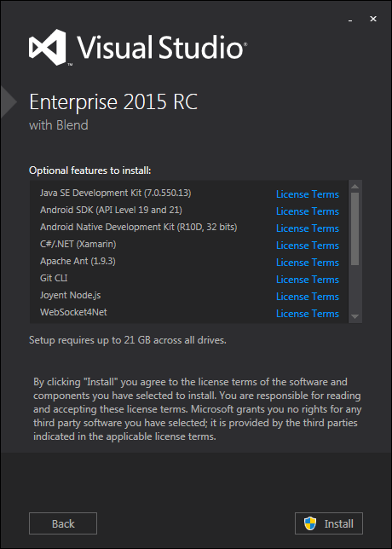The width and height of the screenshot is (392, 549).
Task: Click the Visual Studio logo icon
Action: click(x=47, y=47)
